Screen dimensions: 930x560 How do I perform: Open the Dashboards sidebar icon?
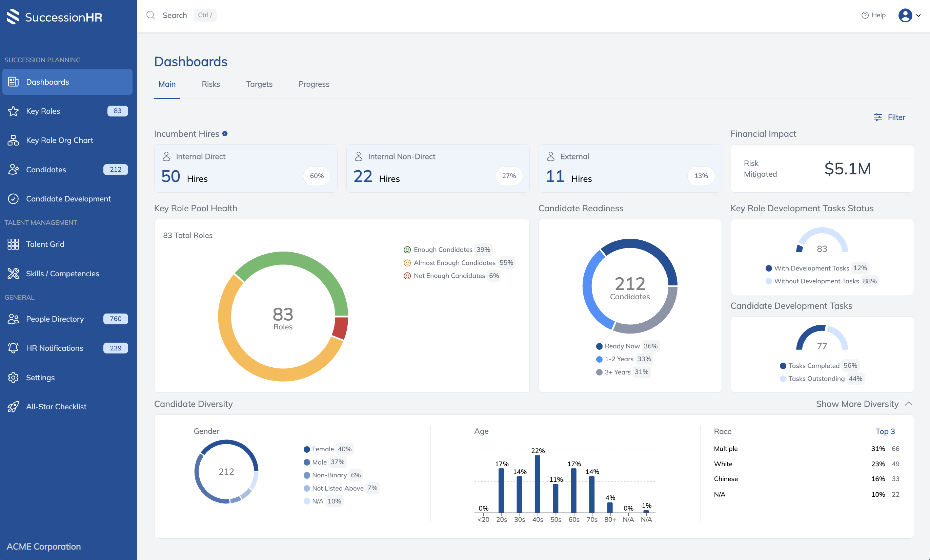pyautogui.click(x=14, y=82)
